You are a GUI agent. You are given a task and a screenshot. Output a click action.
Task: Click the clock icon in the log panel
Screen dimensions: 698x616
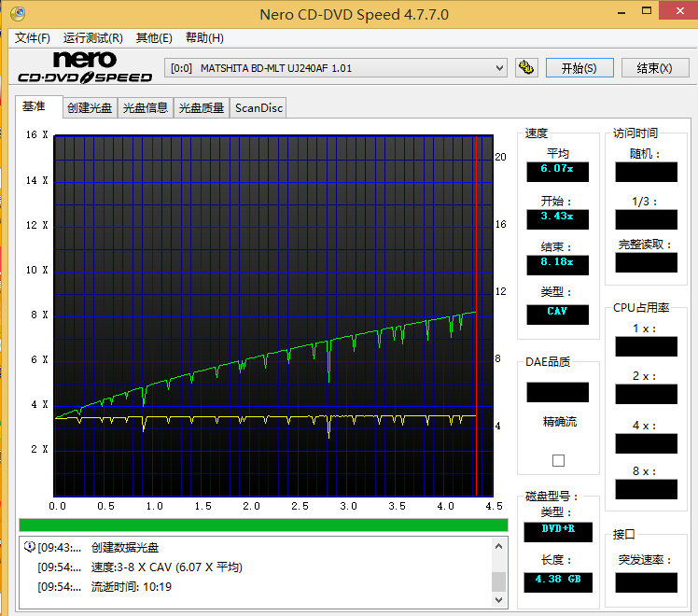pos(29,547)
